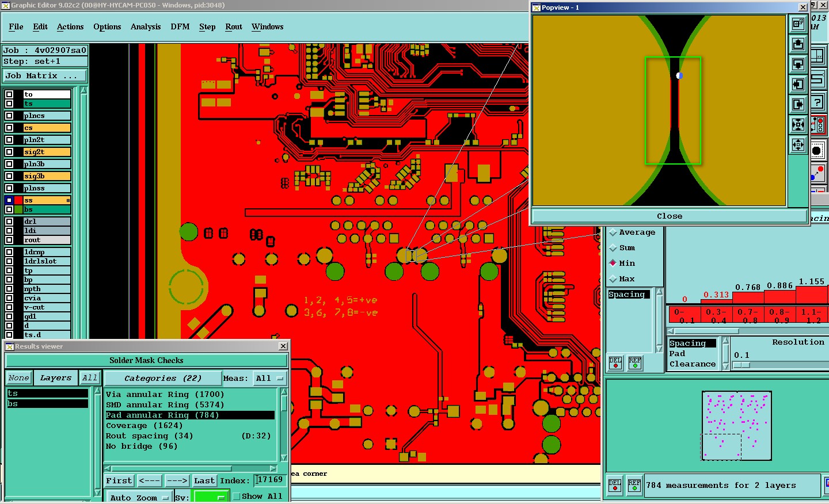The image size is (829, 504).
Task: Click the First result button
Action: (119, 480)
